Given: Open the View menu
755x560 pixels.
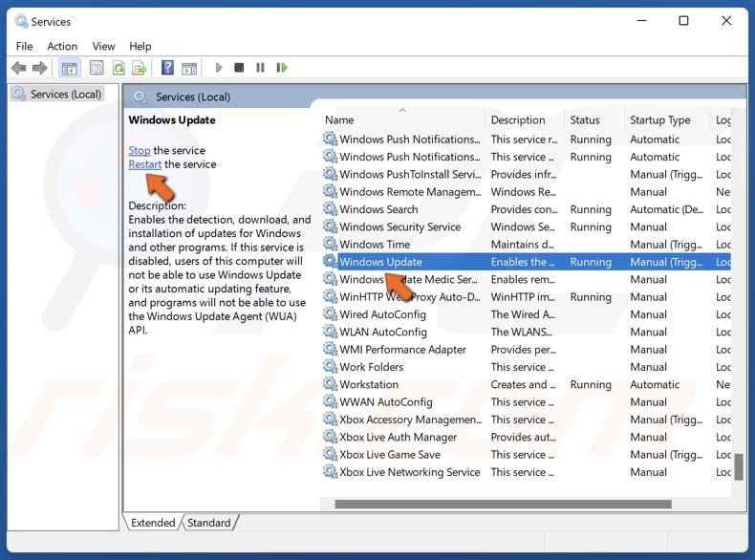Looking at the screenshot, I should (x=103, y=46).
